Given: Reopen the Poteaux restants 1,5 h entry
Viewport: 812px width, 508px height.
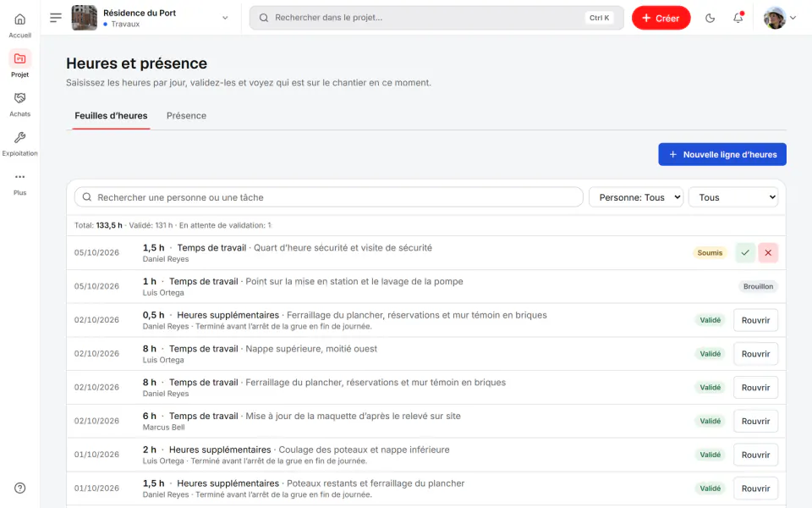Looking at the screenshot, I should coord(755,489).
